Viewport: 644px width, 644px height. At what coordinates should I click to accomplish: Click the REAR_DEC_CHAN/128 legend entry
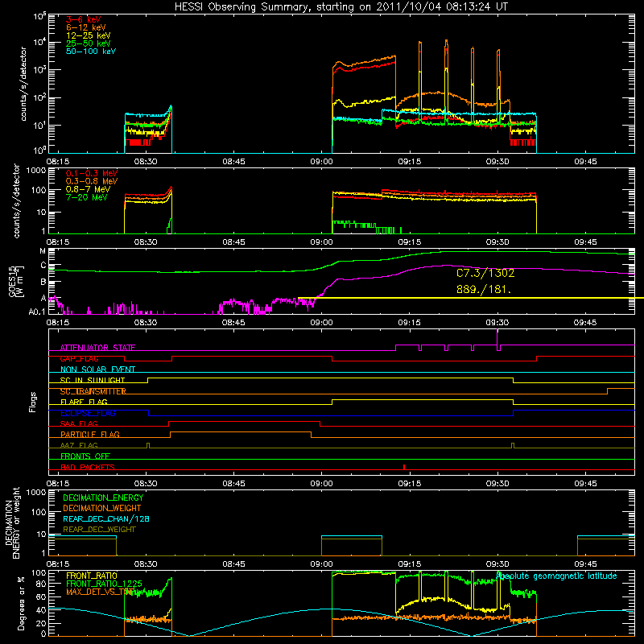point(106,518)
